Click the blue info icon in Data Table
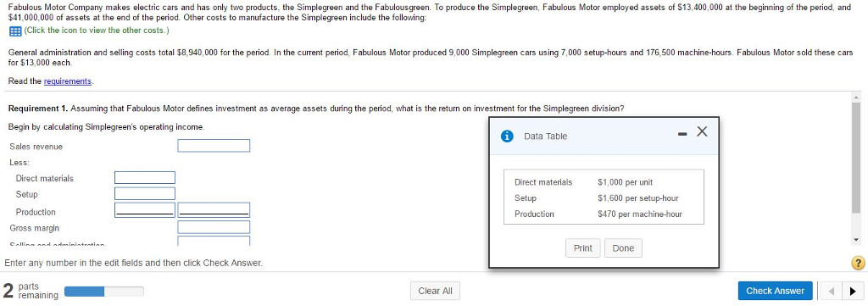868x306 pixels. [506, 136]
